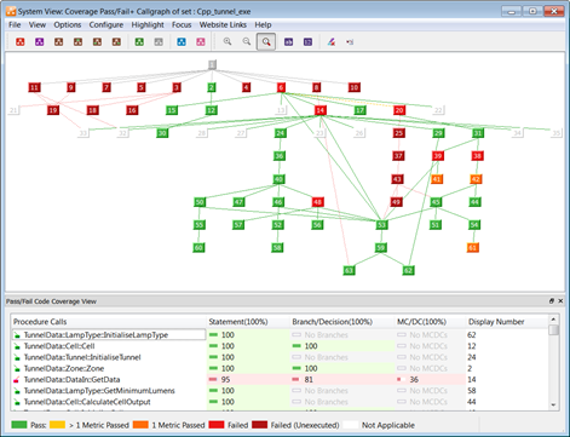Click the eraser/clear highlight toolbar icon
The image size is (570, 437).
click(x=331, y=42)
